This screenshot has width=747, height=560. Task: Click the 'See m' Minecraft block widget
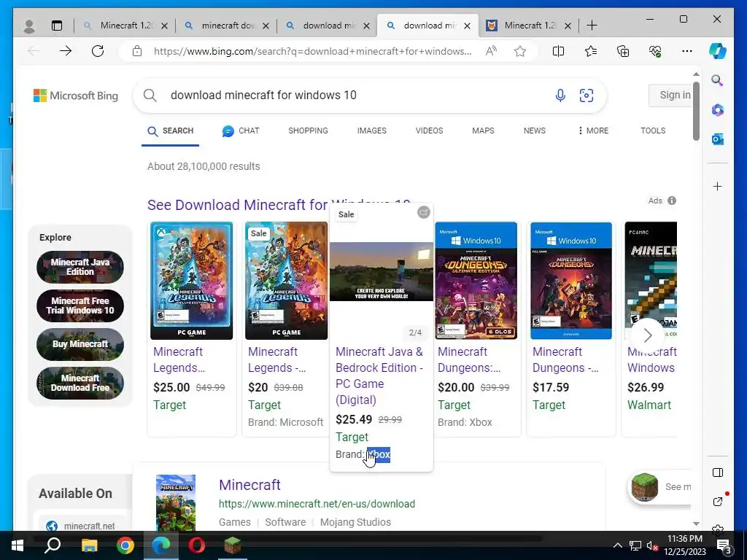click(x=661, y=486)
